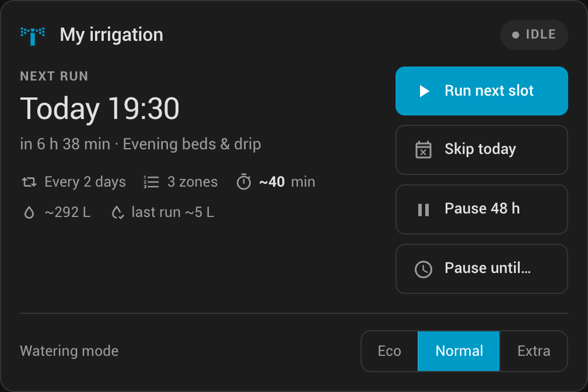Select Normal watering mode

459,351
